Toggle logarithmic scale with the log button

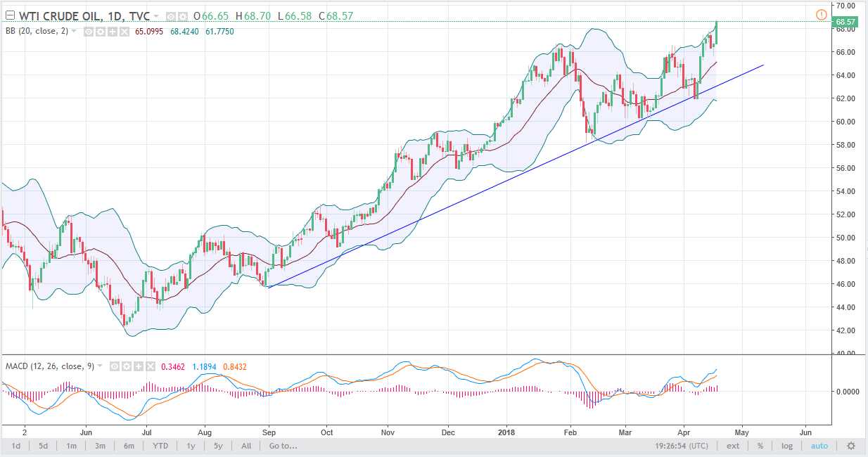[x=786, y=446]
